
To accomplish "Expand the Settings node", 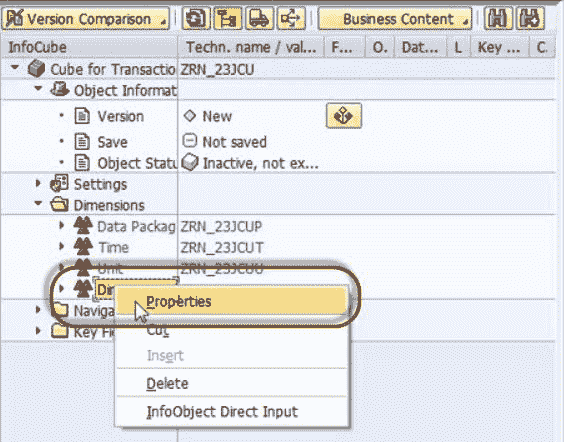I will tap(38, 183).
